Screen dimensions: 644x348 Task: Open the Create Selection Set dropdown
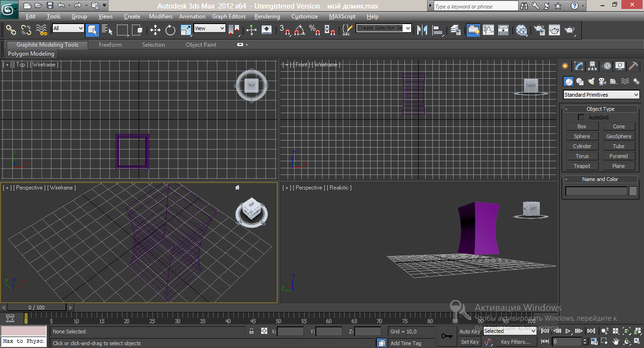[x=384, y=28]
